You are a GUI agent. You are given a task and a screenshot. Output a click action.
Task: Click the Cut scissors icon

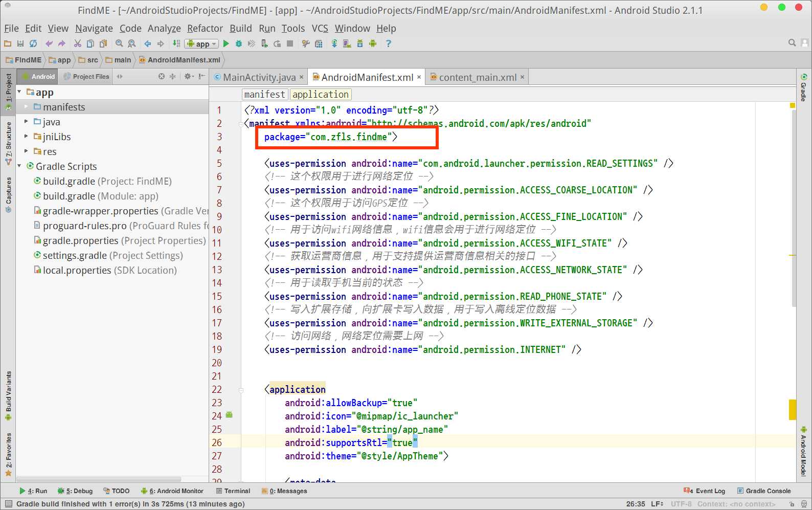coord(78,43)
